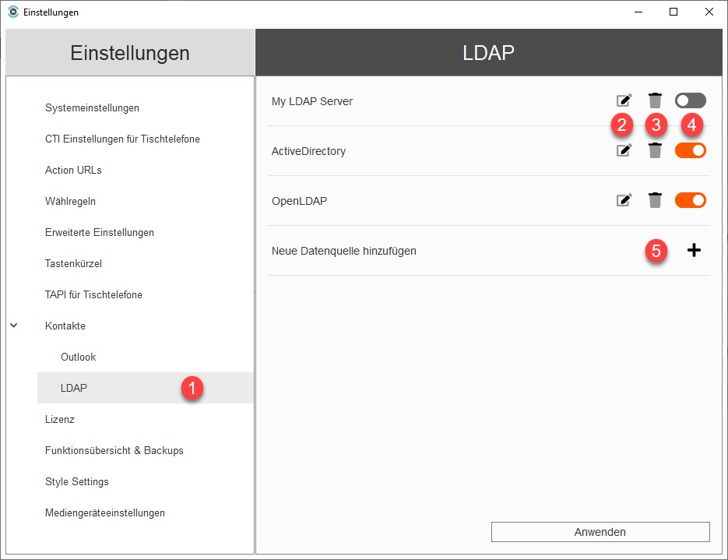728x560 pixels.
Task: Minimize the Einstellungen window
Action: [638, 12]
